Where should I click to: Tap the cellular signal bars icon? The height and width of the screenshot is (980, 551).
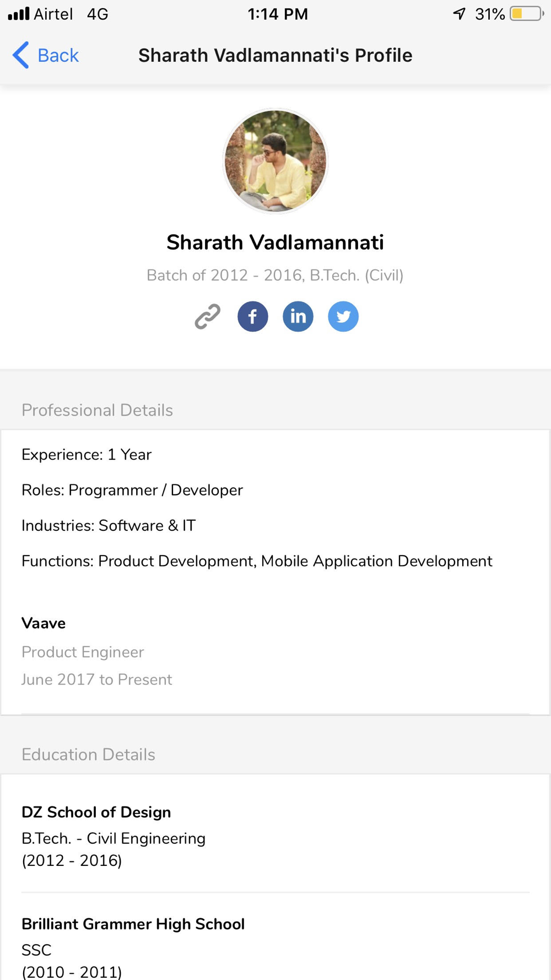tap(19, 14)
